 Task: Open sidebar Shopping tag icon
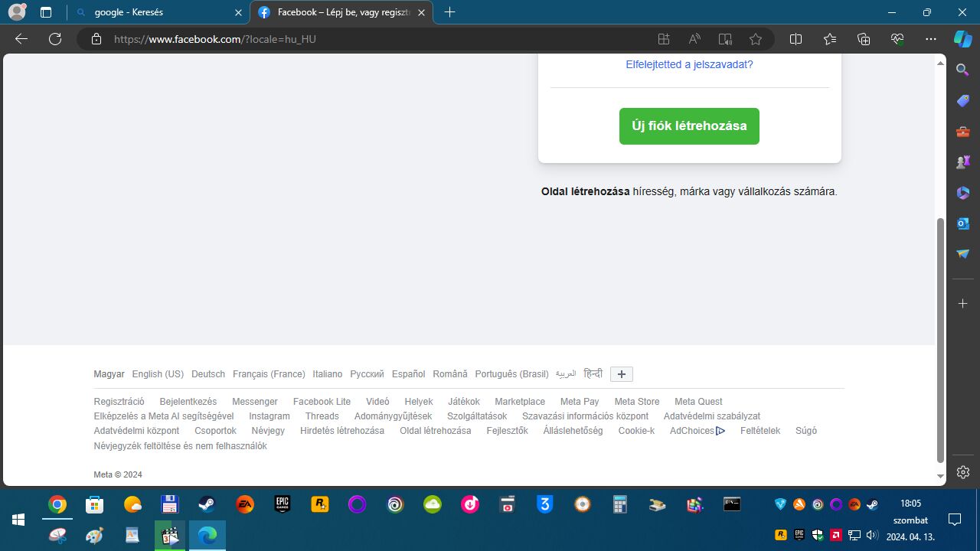pos(963,101)
